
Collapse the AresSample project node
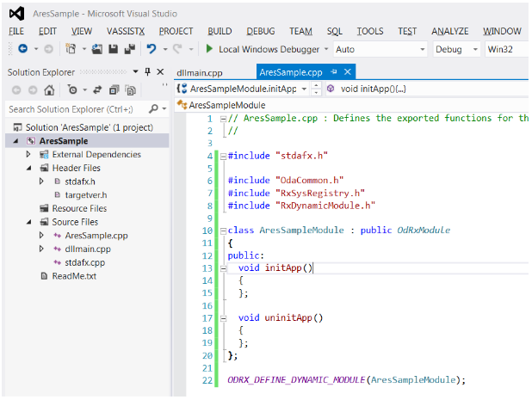tap(15, 141)
